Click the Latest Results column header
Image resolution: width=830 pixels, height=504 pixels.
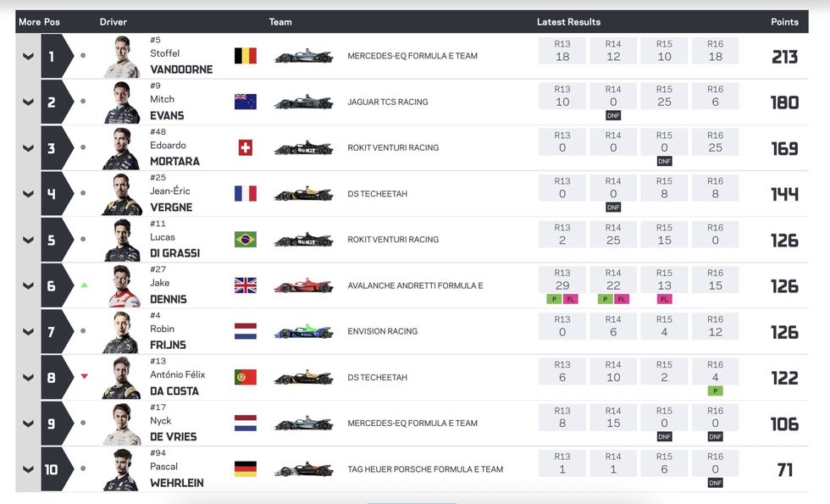click(x=568, y=22)
